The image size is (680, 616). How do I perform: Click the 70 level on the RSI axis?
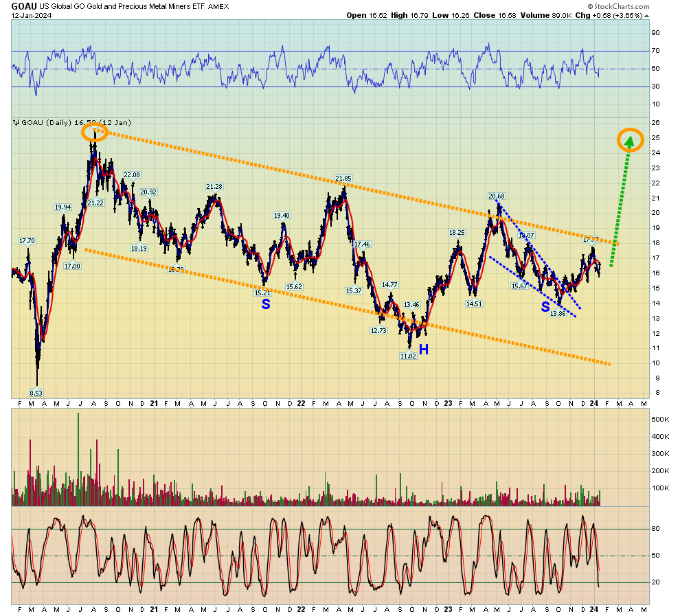coord(656,51)
